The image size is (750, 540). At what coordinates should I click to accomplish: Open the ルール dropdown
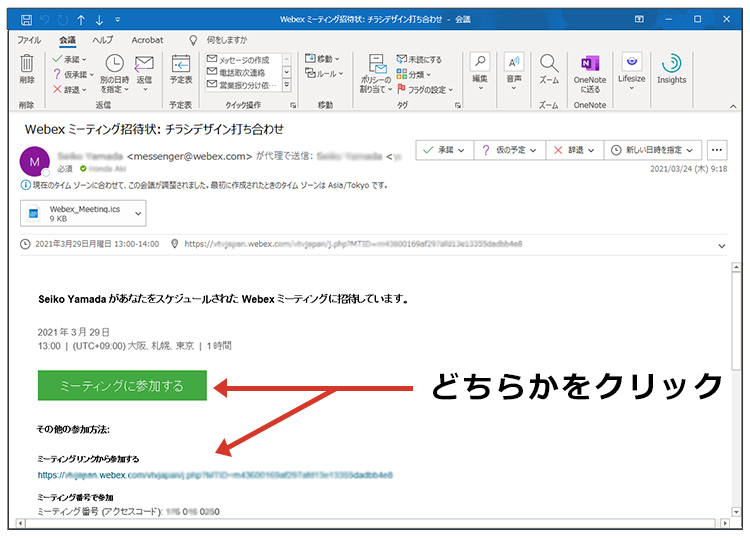[x=324, y=73]
